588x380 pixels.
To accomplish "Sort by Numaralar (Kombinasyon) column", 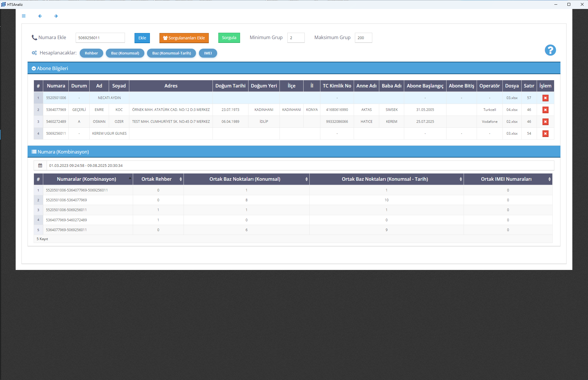I will pyautogui.click(x=88, y=179).
